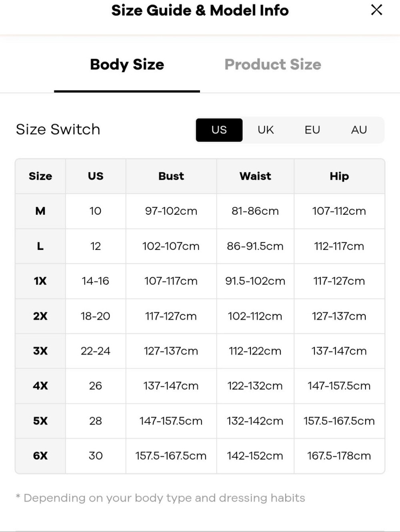Click the Waist column header

click(255, 176)
